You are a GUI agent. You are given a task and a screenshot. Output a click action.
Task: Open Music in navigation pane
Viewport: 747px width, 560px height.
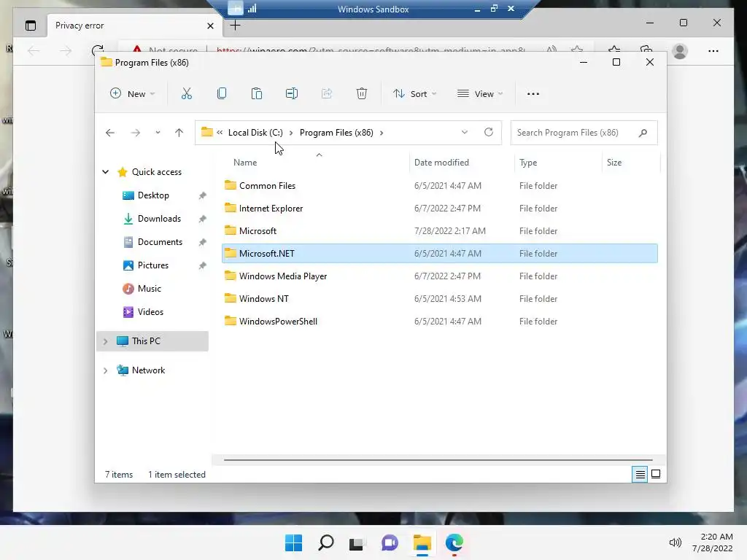(149, 289)
